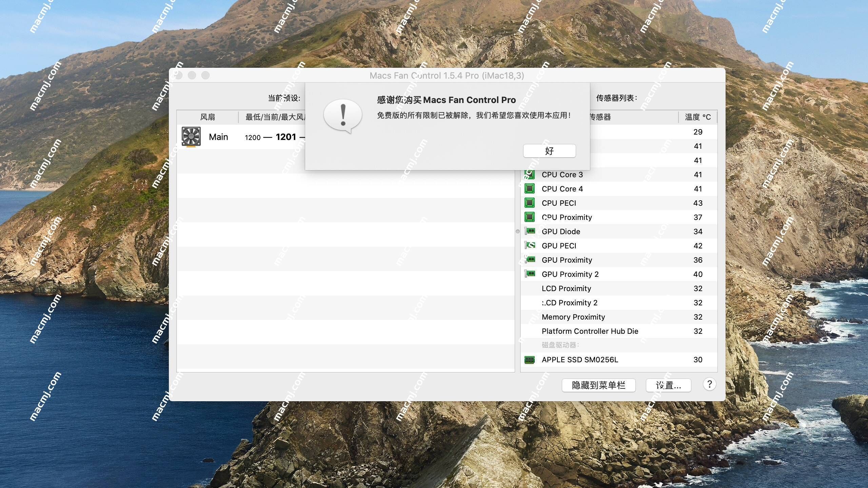Click CPU PECI chip icon
The height and width of the screenshot is (488, 868).
click(x=530, y=203)
